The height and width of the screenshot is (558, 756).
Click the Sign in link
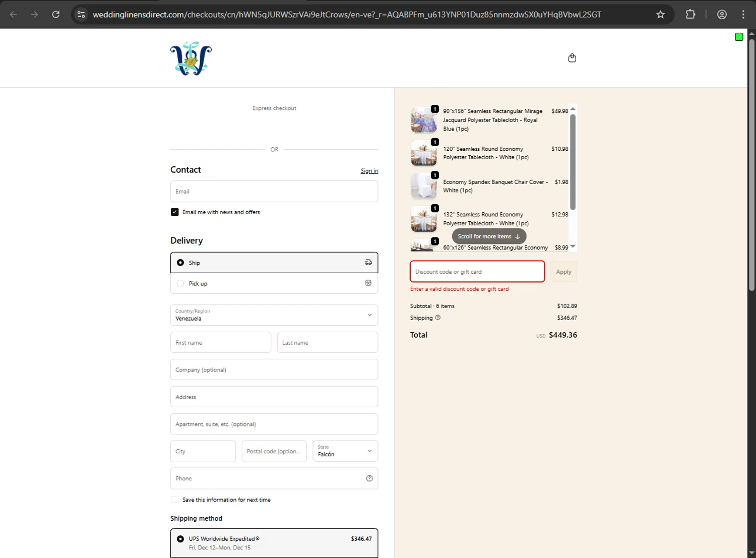[369, 171]
